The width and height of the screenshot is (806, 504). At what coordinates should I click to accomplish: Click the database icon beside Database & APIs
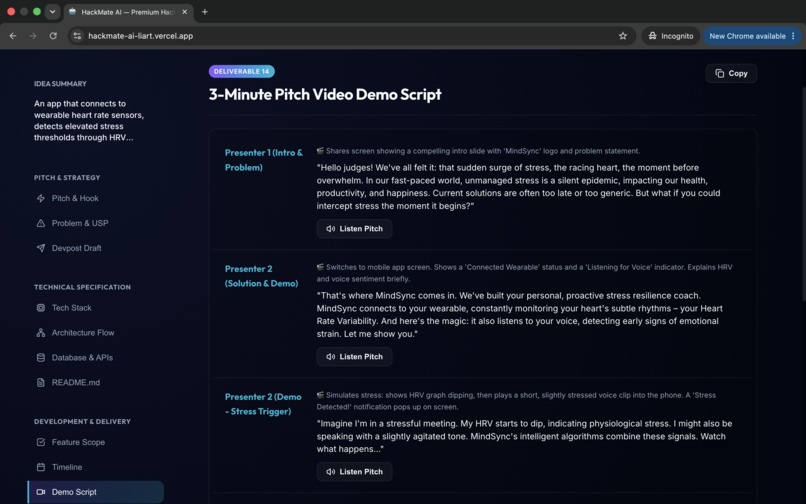click(x=41, y=357)
